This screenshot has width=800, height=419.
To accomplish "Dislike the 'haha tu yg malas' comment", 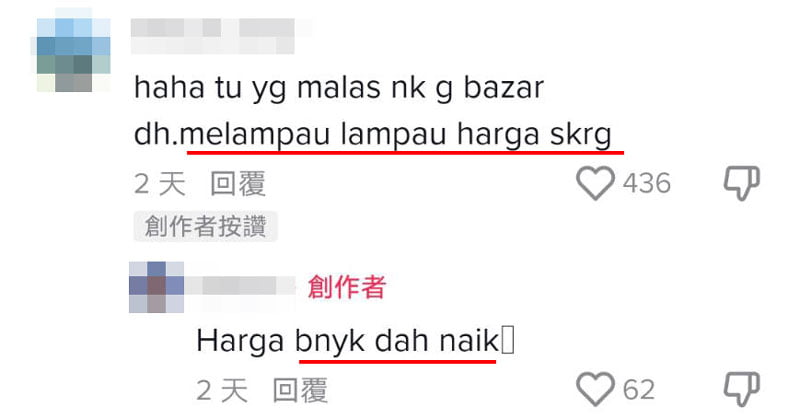I will click(742, 183).
